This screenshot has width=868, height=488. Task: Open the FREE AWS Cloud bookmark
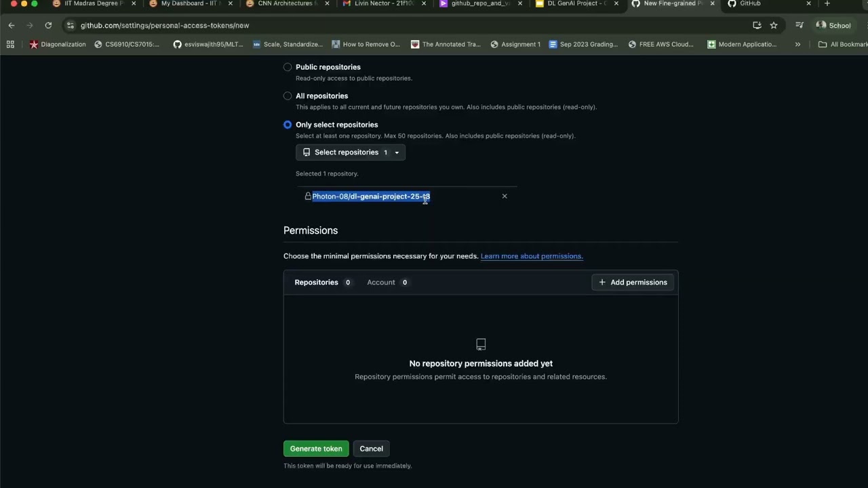point(661,44)
